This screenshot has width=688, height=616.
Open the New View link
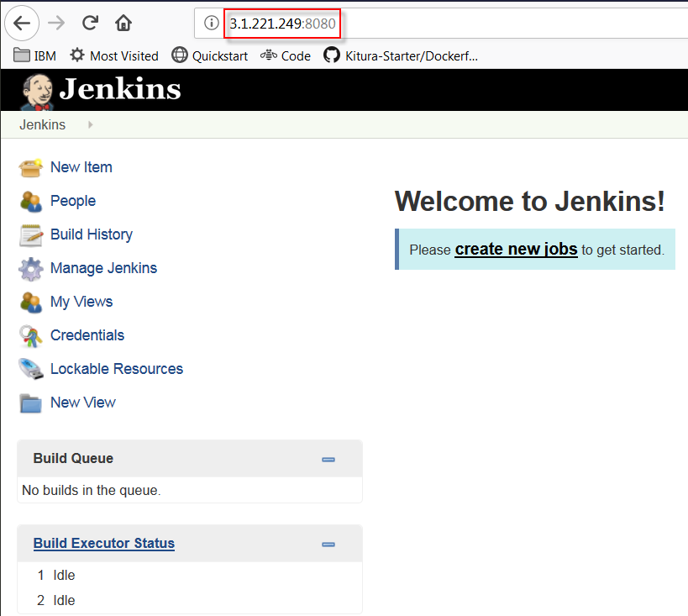pos(83,403)
